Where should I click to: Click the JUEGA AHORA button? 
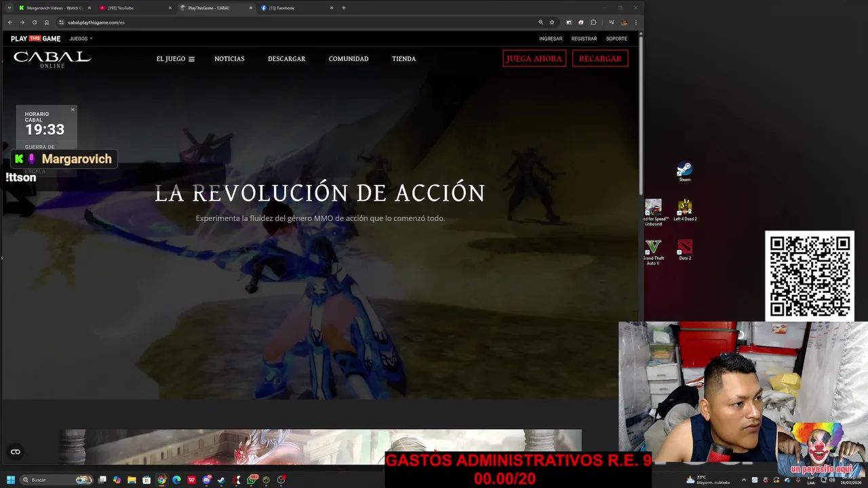coord(534,58)
